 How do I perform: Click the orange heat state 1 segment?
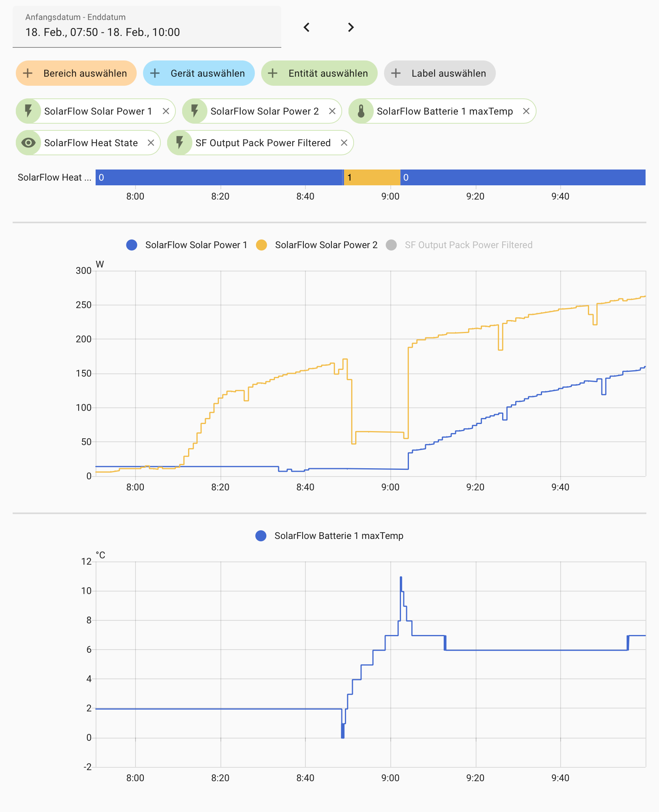(372, 178)
